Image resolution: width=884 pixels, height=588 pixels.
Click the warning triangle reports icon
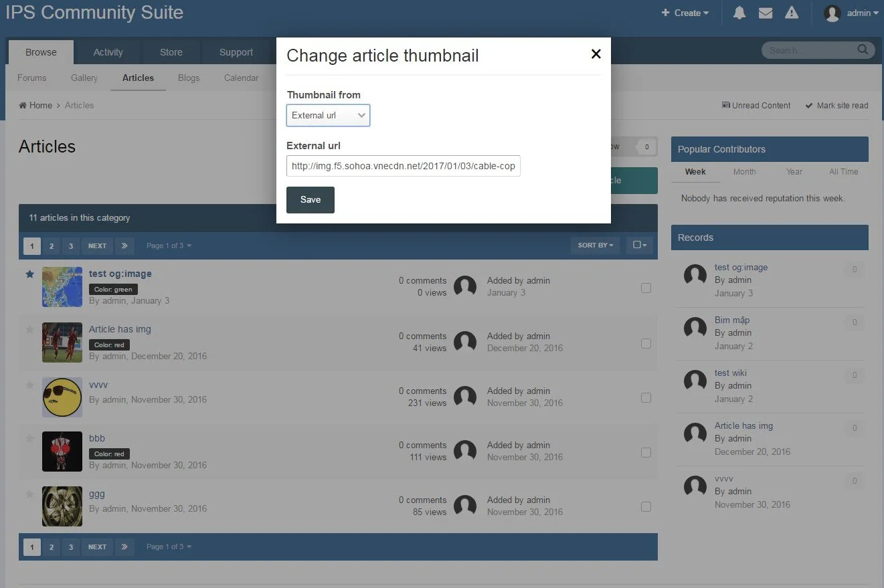[792, 13]
